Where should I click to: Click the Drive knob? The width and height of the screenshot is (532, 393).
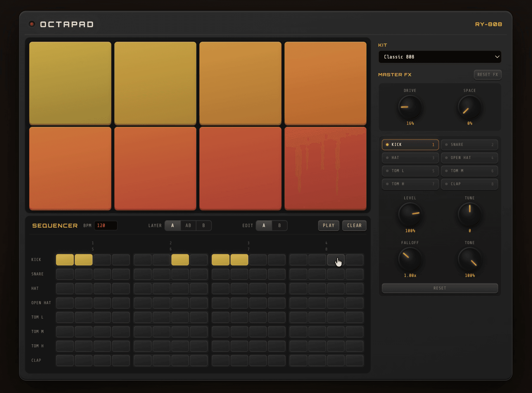click(410, 107)
